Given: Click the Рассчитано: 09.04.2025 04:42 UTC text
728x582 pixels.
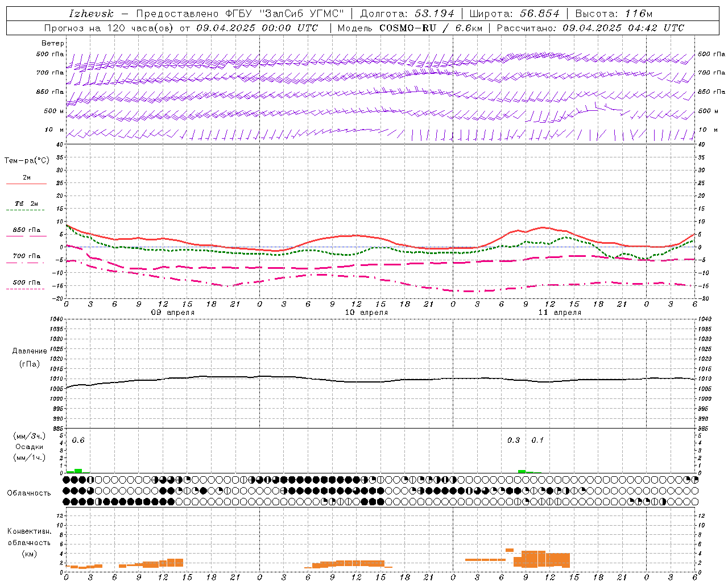Looking at the screenshot, I should coord(590,28).
